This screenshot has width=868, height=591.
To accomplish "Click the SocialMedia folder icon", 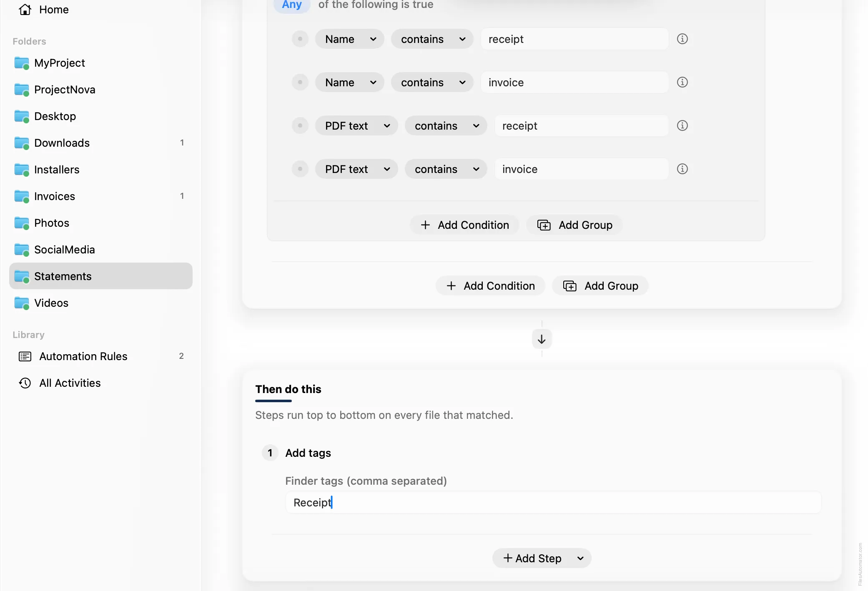I will [22, 250].
